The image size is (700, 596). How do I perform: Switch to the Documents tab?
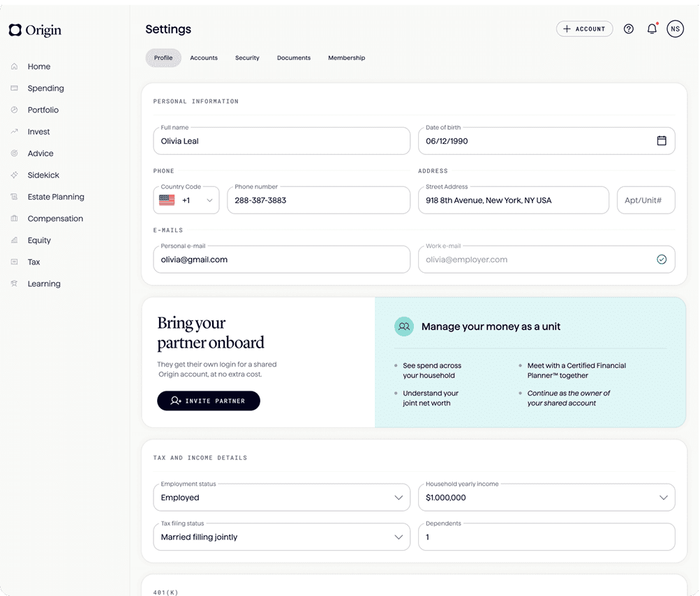point(294,58)
